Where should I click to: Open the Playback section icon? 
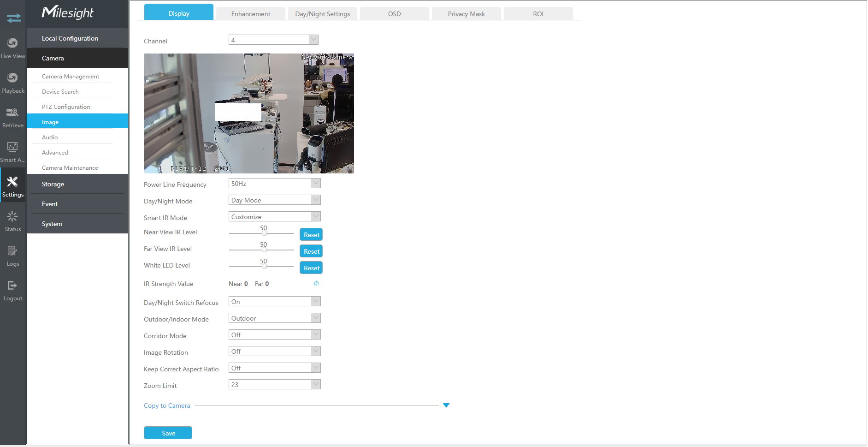(12, 78)
